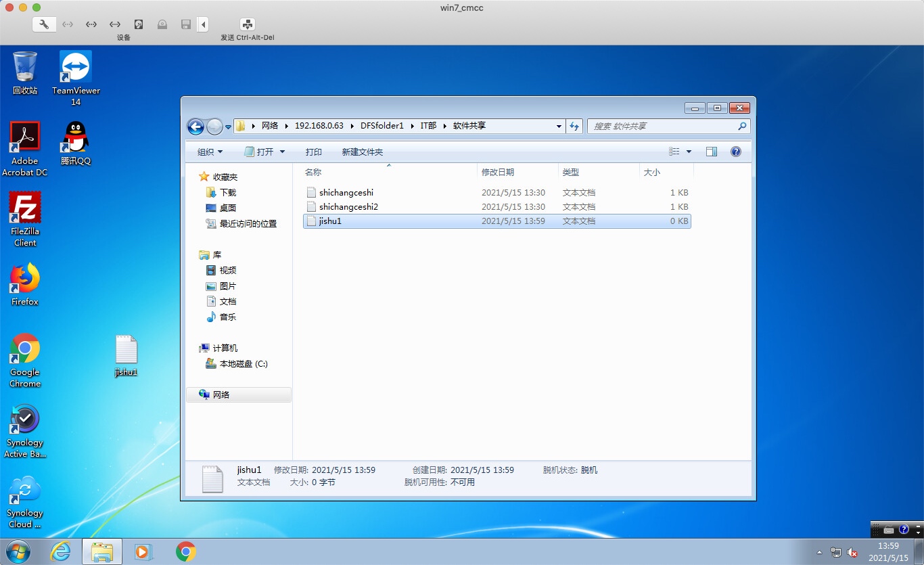924x565 pixels.
Task: Select Synology Active Backup desktop icon
Action: pos(25,431)
